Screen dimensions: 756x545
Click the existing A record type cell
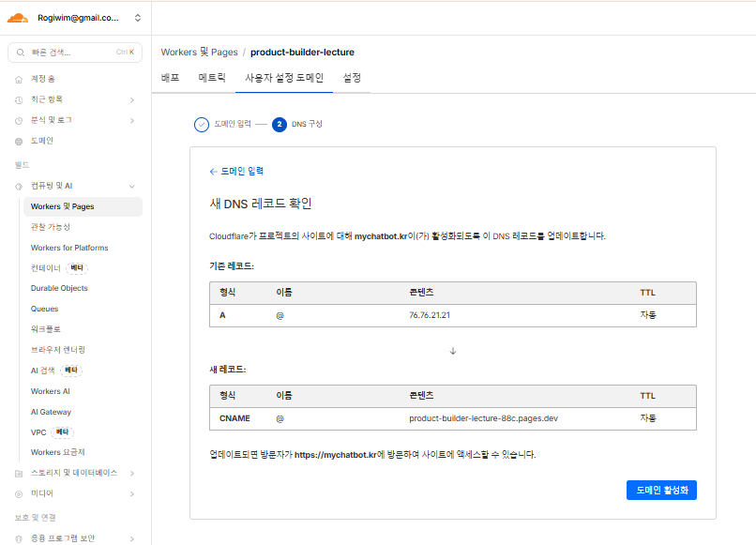coord(222,315)
